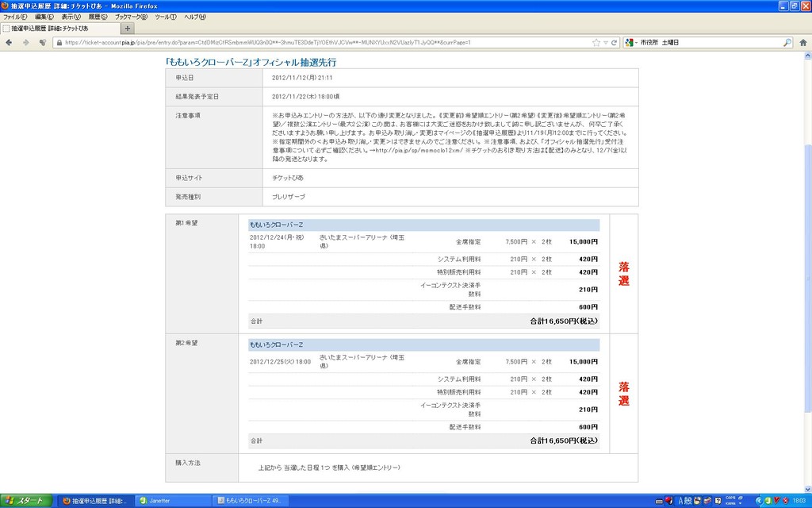Reload the current page
Screen dimensions: 812x508
pyautogui.click(x=615, y=43)
